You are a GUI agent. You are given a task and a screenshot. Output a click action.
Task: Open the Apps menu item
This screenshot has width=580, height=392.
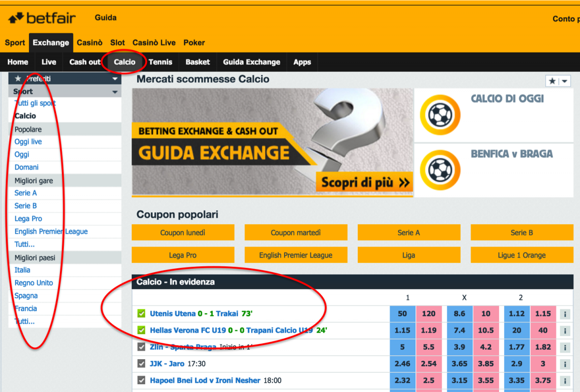click(x=302, y=62)
